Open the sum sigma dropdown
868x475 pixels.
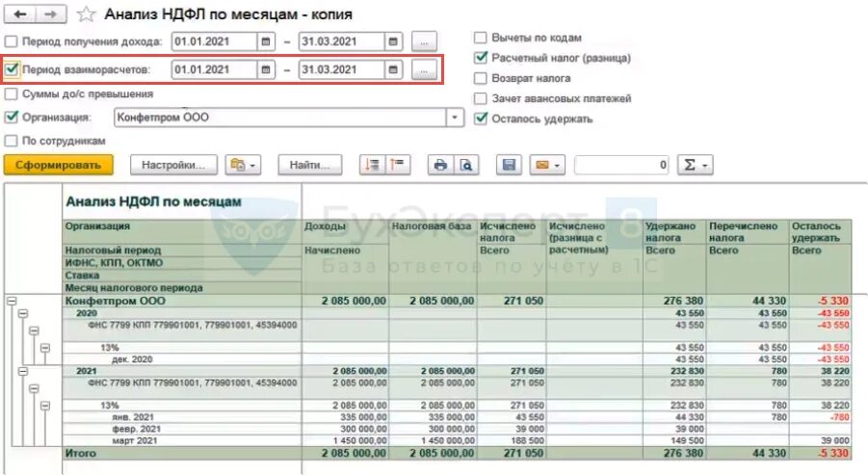coord(696,165)
